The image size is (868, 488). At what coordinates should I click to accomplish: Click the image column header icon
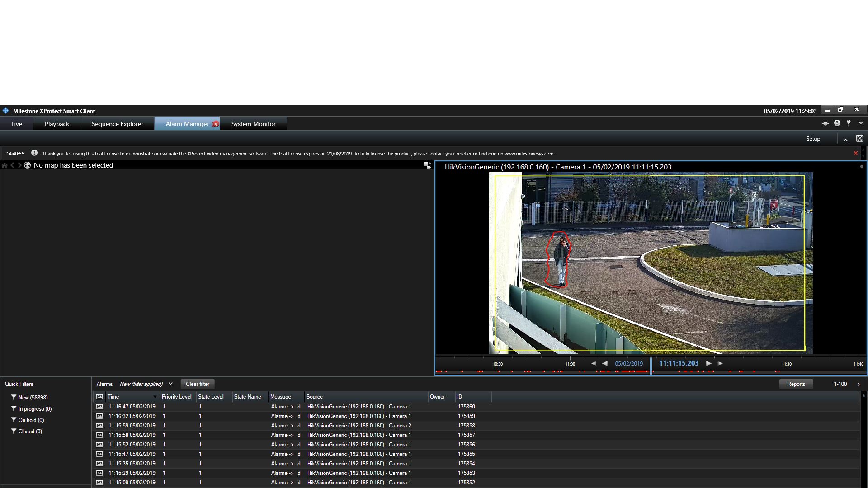click(99, 397)
